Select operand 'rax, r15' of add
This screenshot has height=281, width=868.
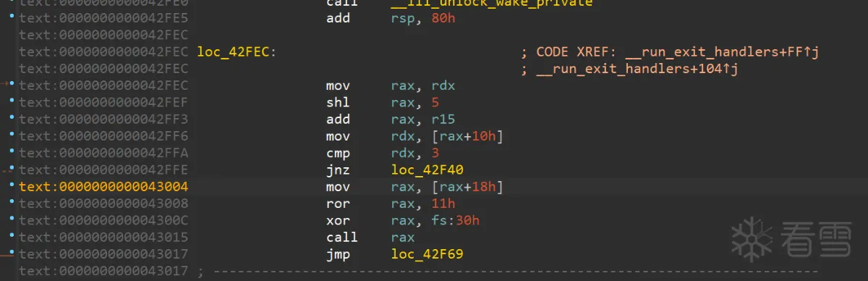click(x=423, y=119)
